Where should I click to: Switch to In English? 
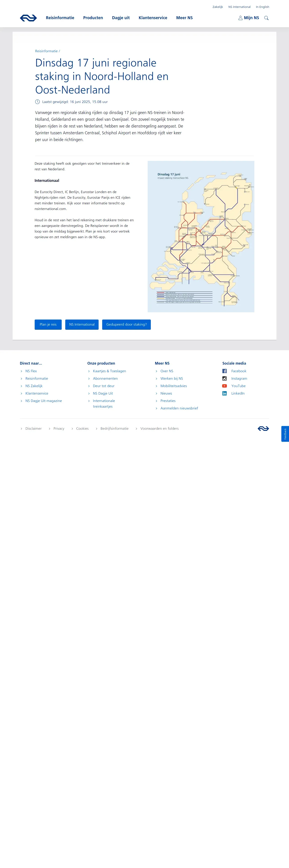tap(262, 7)
